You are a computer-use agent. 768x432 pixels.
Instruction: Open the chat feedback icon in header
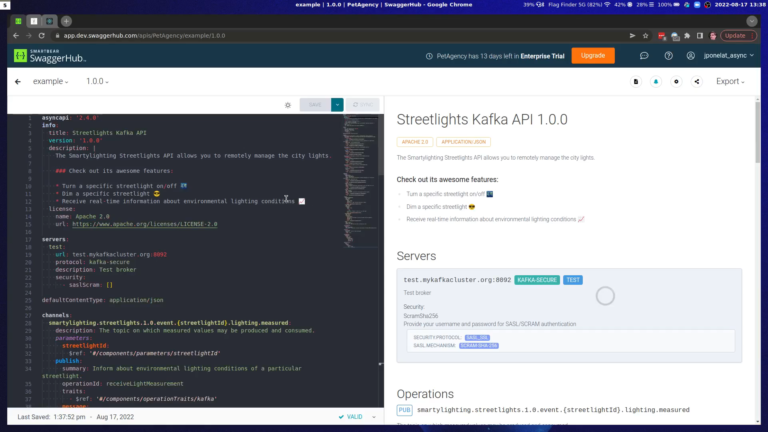tap(644, 56)
